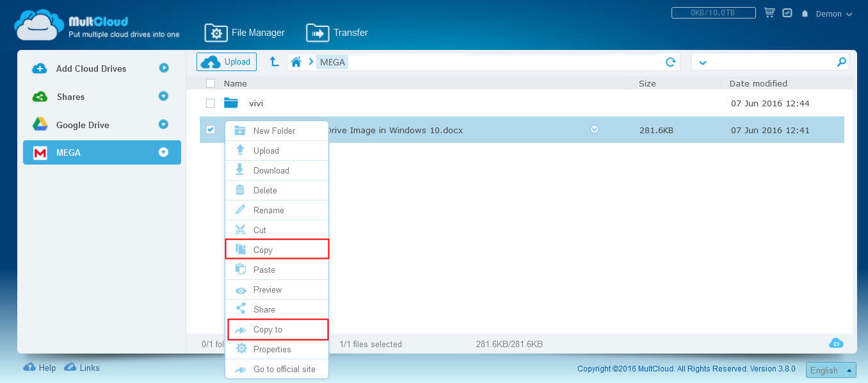The image size is (868, 383).
Task: Expand the MEGA dropdown arrow
Action: click(x=163, y=152)
